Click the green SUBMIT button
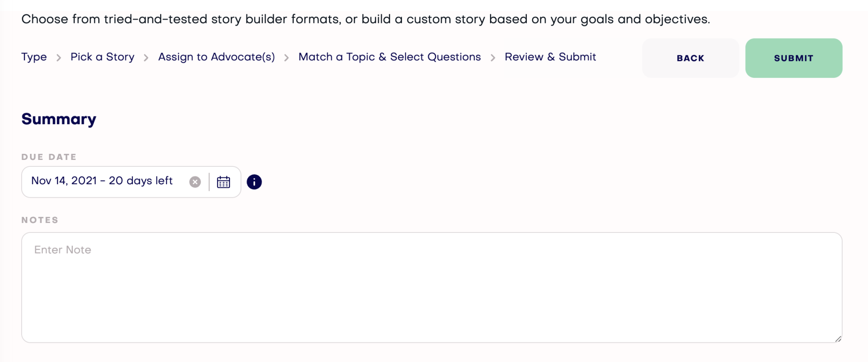This screenshot has height=362, width=868. click(x=794, y=58)
